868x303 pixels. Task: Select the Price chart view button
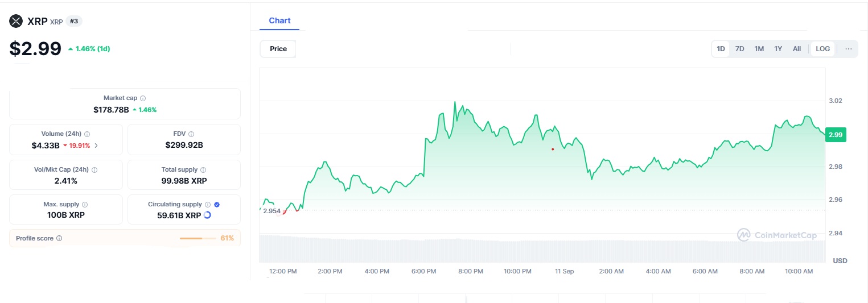point(278,49)
